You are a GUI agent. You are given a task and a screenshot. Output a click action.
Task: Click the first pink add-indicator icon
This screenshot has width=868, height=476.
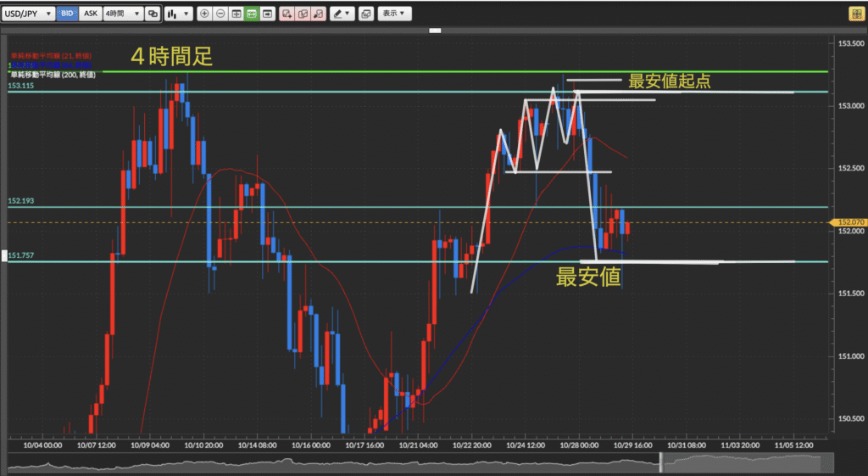click(x=287, y=14)
